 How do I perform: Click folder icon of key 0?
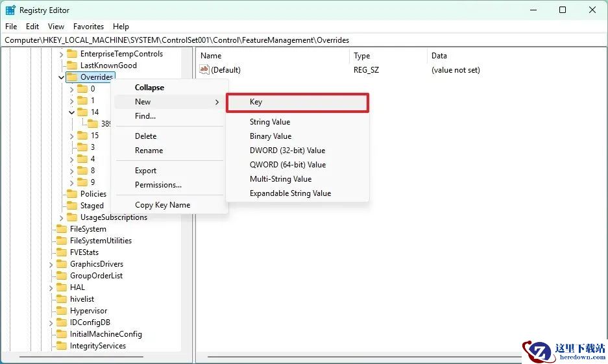coord(82,89)
